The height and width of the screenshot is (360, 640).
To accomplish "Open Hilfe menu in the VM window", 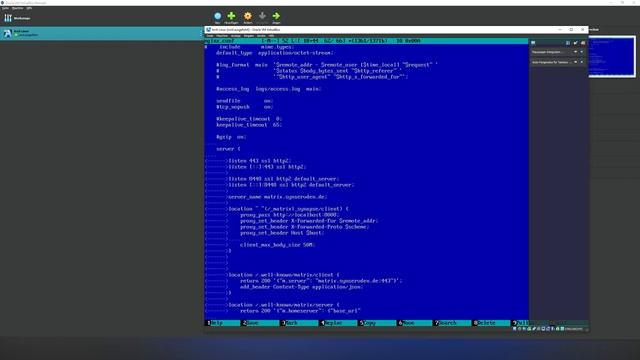I will [x=271, y=36].
